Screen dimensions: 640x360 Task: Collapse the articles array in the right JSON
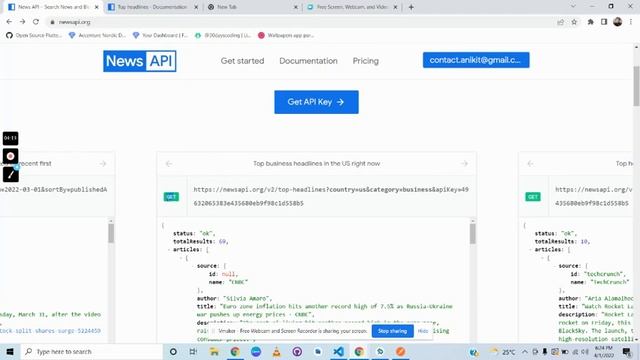click(x=531, y=249)
